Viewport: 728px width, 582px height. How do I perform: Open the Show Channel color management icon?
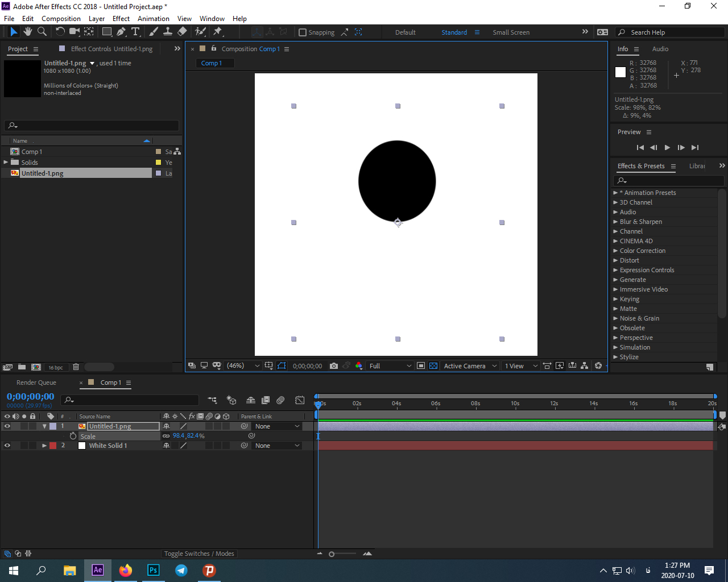pyautogui.click(x=359, y=366)
